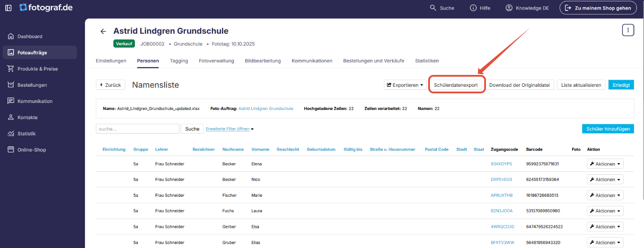The image size is (644, 248).
Task: Switch to the Bildbearbeitung tab
Action: [263, 61]
